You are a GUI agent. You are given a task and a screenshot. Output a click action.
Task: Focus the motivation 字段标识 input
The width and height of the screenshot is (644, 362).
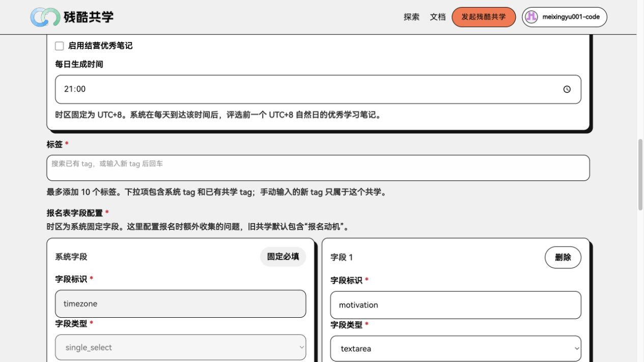click(x=456, y=305)
